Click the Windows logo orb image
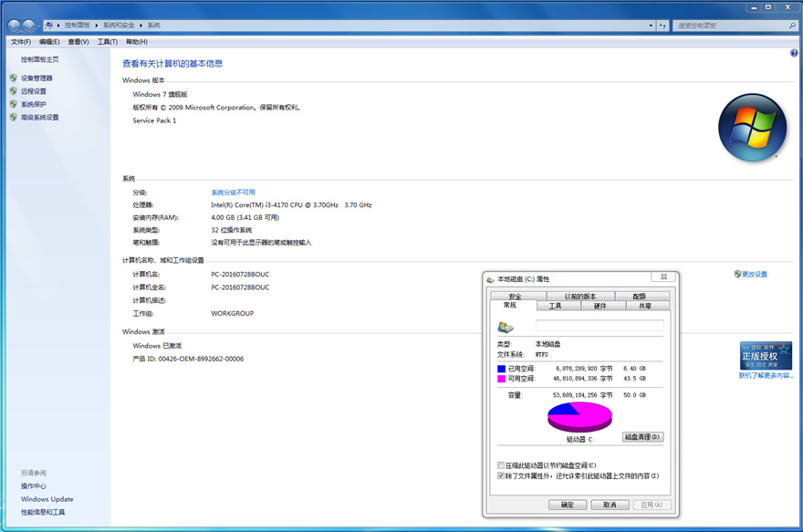 [x=752, y=128]
